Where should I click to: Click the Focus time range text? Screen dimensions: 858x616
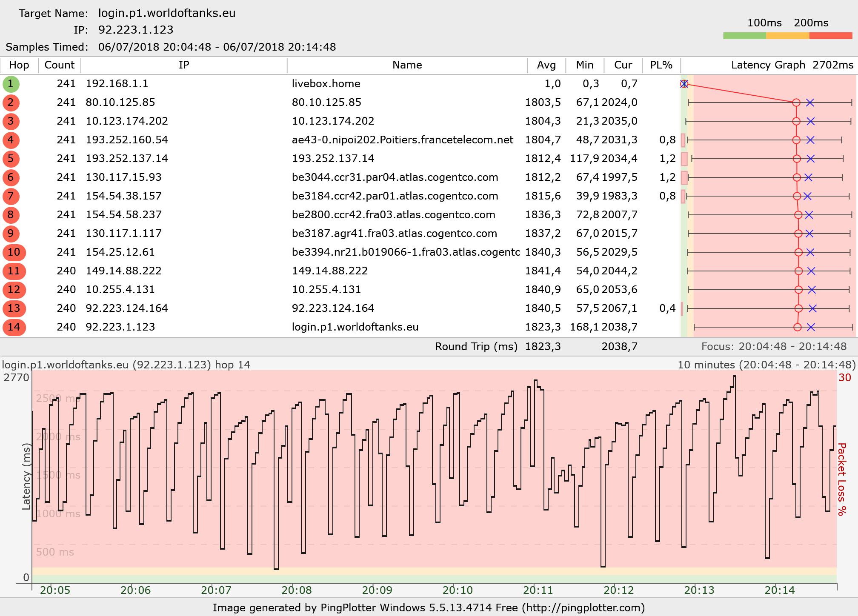774,347
